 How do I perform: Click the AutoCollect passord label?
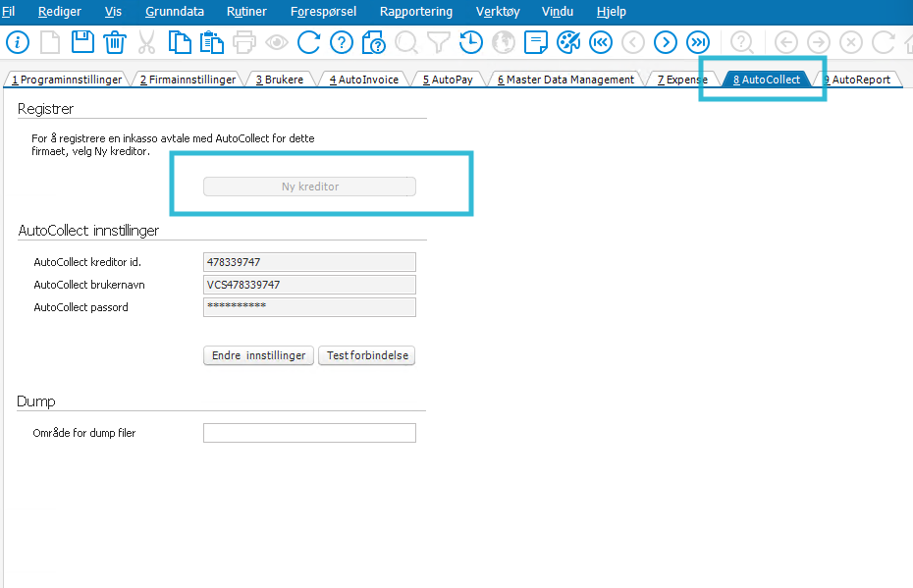(x=81, y=307)
